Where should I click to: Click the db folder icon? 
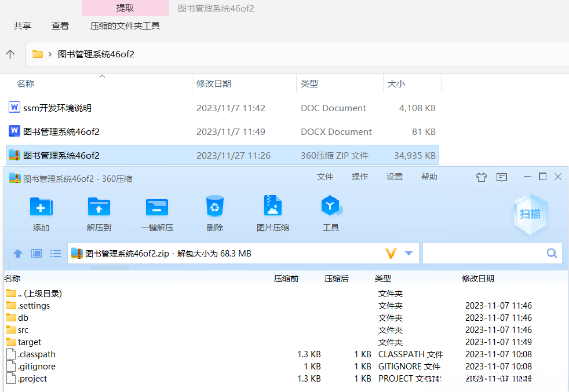[x=11, y=317]
